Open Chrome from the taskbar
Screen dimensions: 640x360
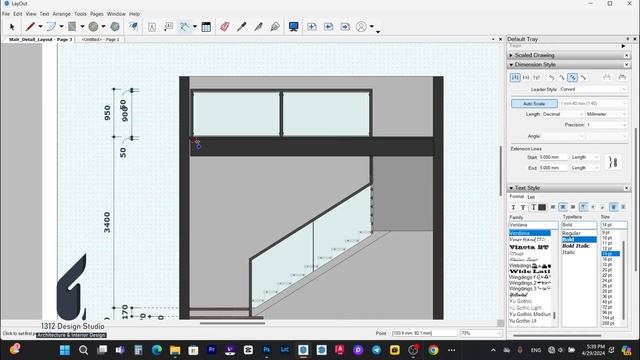[433, 350]
